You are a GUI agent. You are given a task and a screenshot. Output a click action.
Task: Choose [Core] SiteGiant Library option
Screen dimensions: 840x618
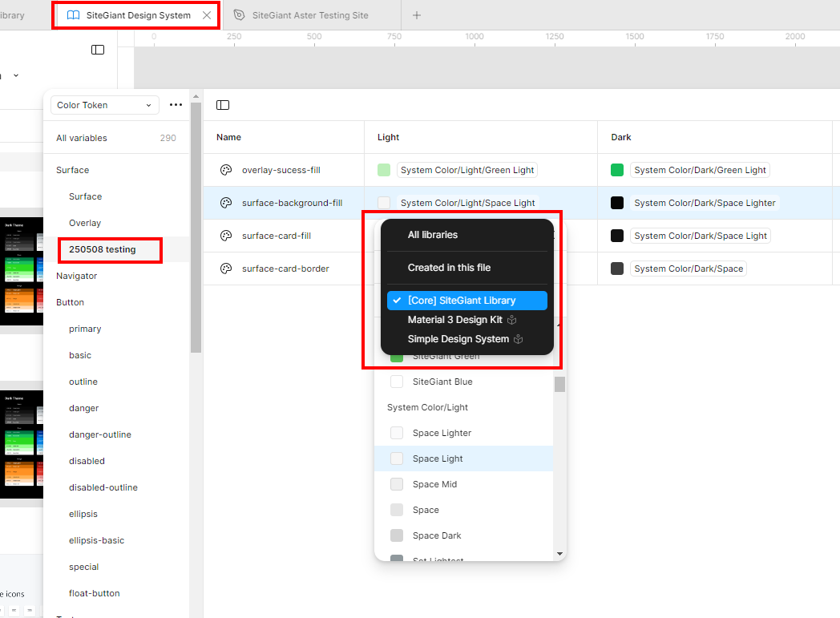click(x=467, y=301)
